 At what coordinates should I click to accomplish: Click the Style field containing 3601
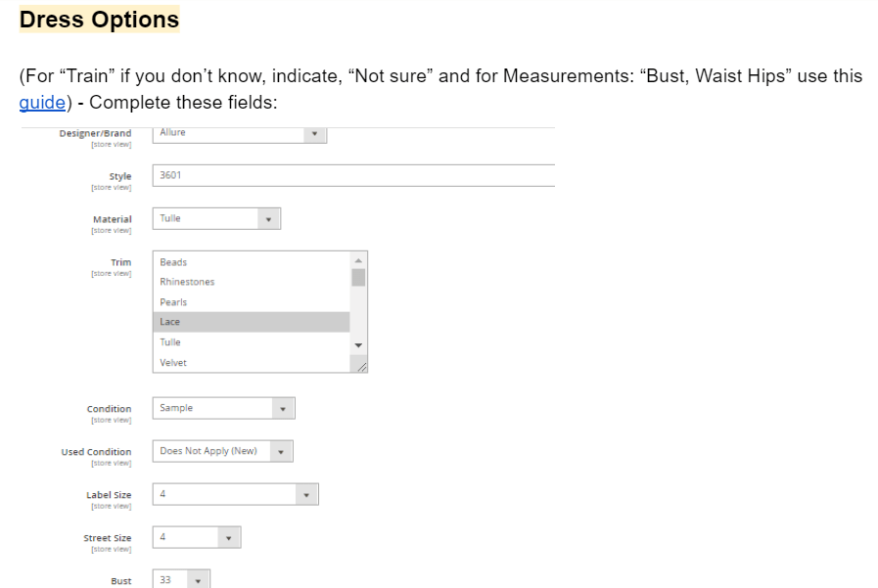click(x=352, y=175)
